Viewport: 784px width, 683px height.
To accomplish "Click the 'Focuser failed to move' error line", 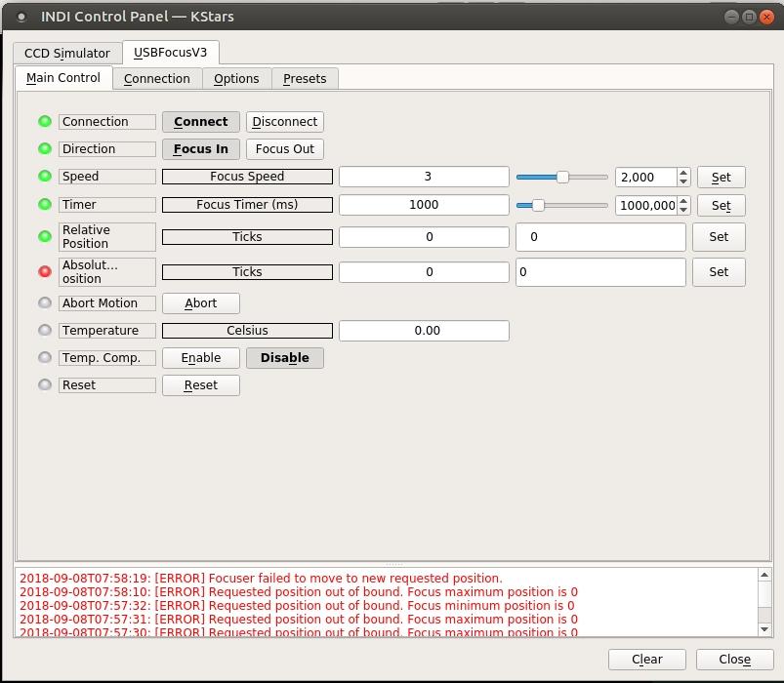I will click(x=261, y=578).
